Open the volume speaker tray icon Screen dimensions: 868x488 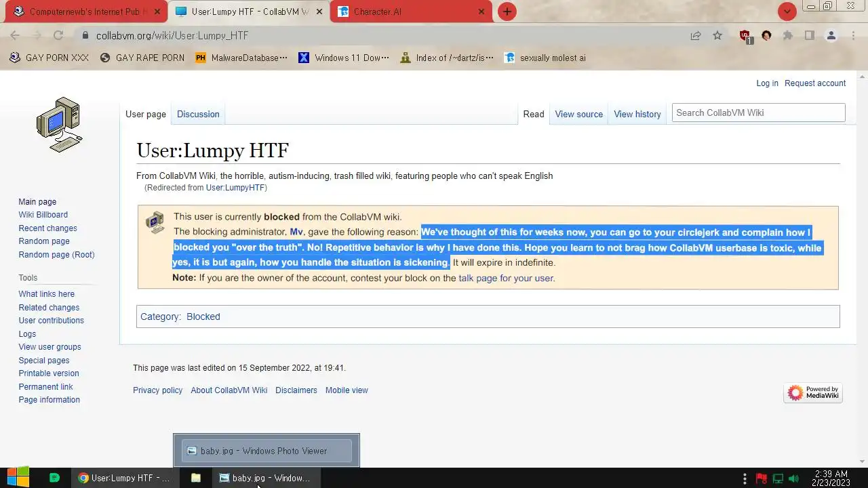[x=793, y=479]
